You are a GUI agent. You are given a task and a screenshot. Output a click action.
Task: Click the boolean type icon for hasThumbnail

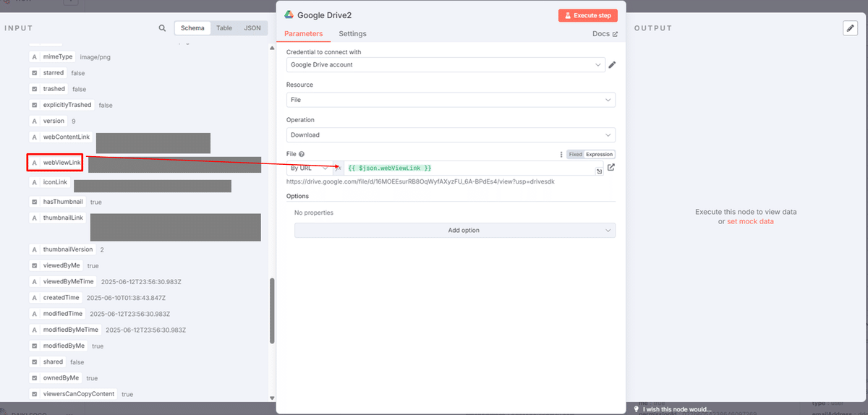tap(34, 202)
